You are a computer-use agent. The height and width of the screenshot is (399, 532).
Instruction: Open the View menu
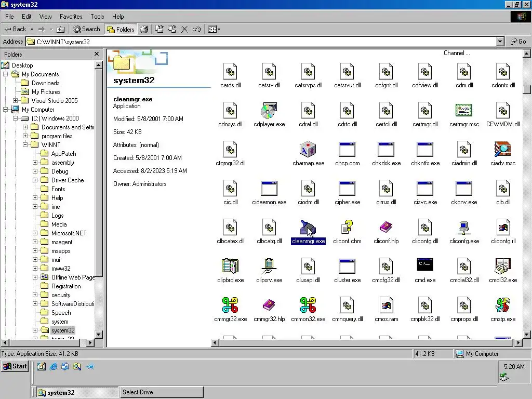point(45,16)
